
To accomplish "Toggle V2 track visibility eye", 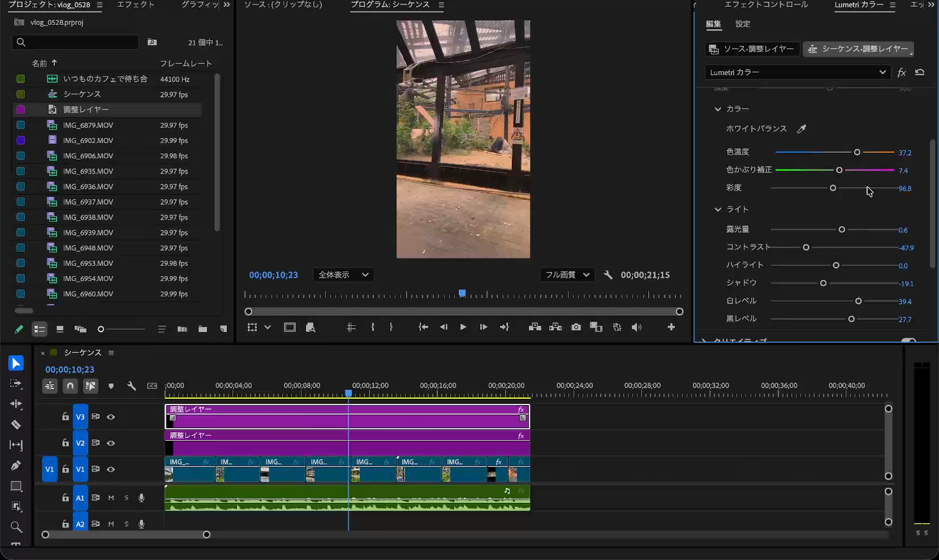I will point(111,443).
